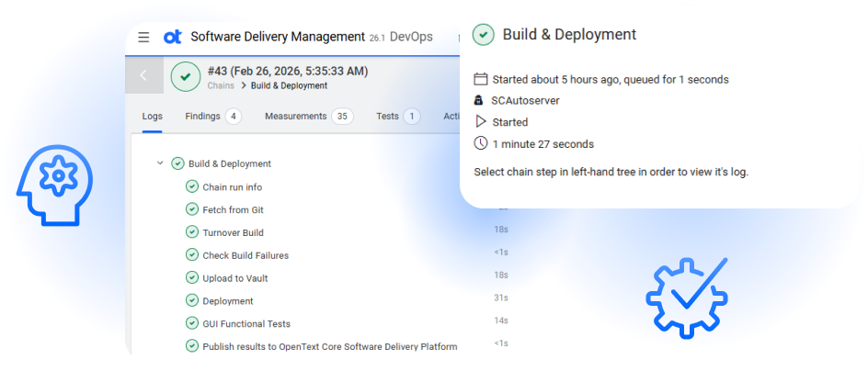The image size is (868, 371).
Task: Click the play icon beside Started
Action: click(x=481, y=121)
